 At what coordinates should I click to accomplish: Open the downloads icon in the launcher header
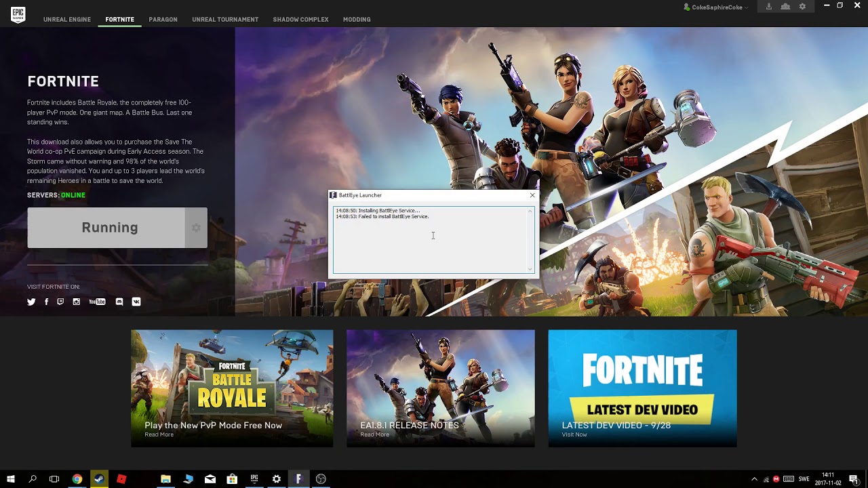click(769, 6)
